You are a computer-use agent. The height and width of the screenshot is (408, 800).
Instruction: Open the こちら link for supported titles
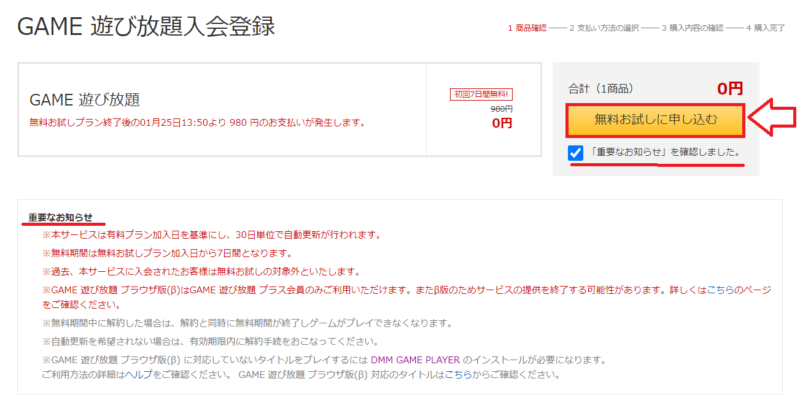click(x=458, y=375)
